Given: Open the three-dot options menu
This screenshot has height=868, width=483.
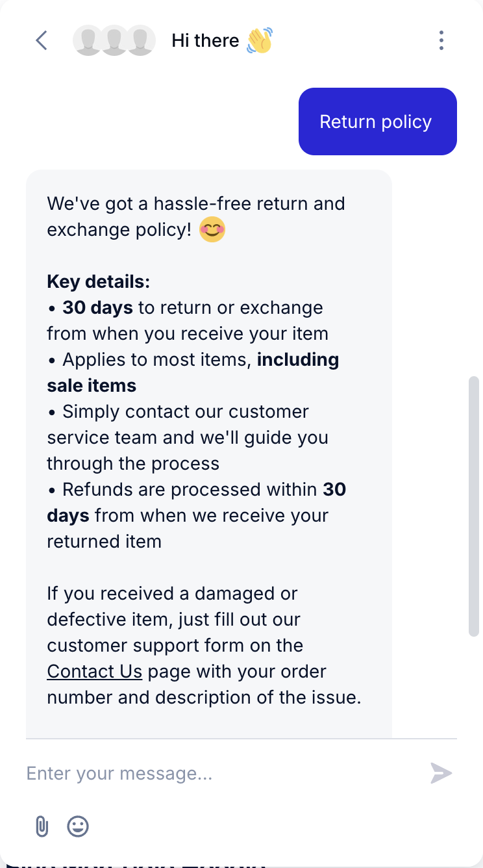Looking at the screenshot, I should tap(441, 40).
